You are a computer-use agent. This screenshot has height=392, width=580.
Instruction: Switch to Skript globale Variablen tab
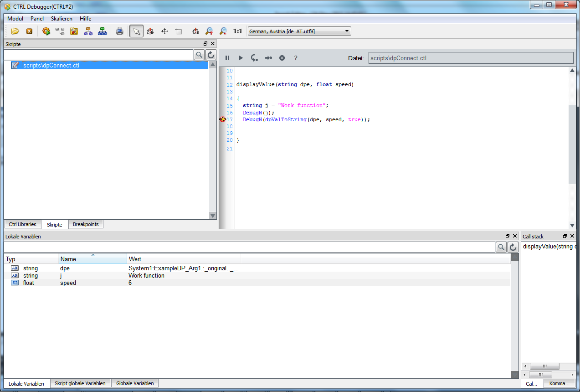coord(80,383)
